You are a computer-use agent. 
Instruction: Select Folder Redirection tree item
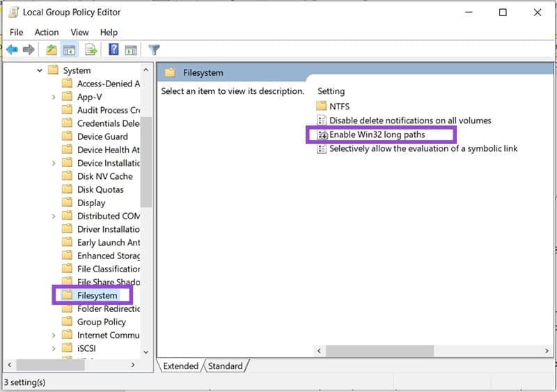[x=109, y=308]
